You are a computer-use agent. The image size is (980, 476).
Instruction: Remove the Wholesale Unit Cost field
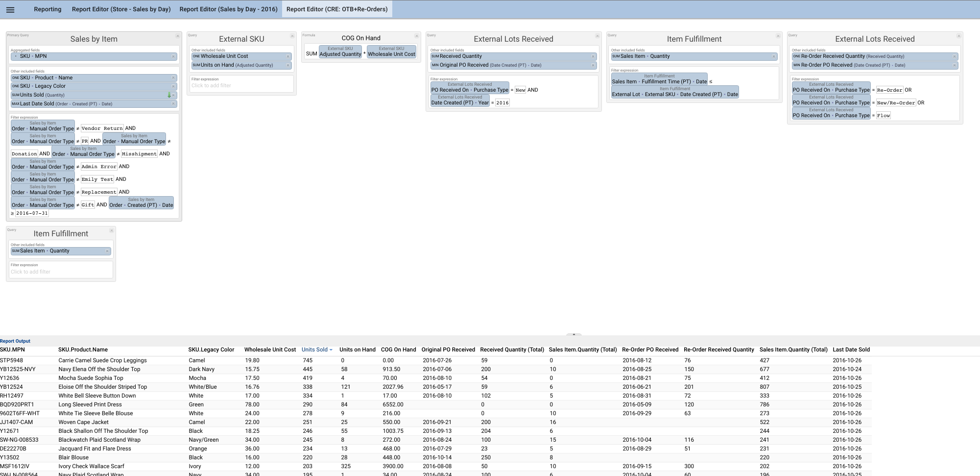pyautogui.click(x=288, y=56)
